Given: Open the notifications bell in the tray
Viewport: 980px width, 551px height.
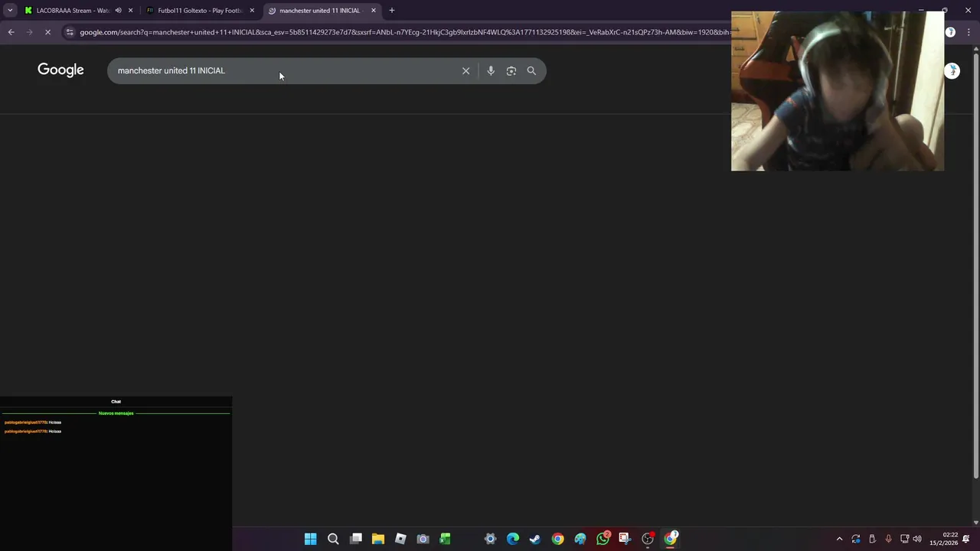Looking at the screenshot, I should (x=966, y=539).
